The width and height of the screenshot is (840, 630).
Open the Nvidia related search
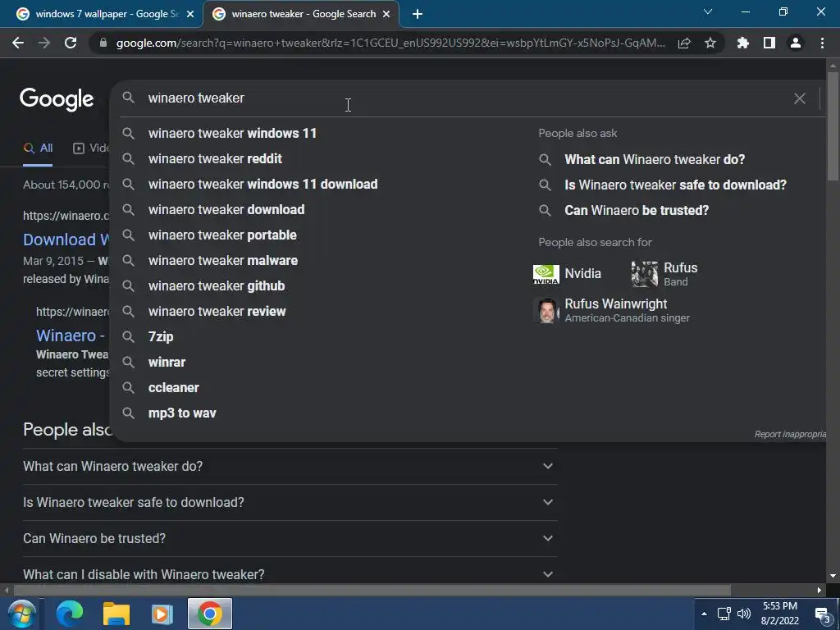(568, 274)
